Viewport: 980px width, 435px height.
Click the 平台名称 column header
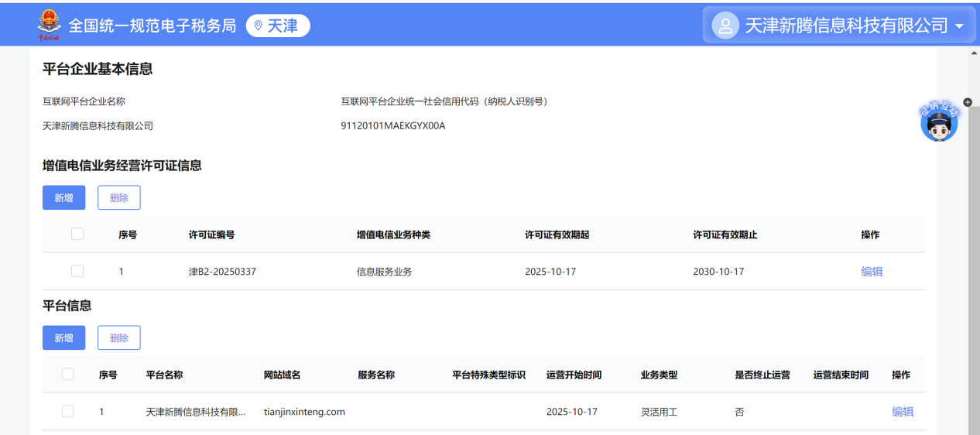pyautogui.click(x=164, y=375)
